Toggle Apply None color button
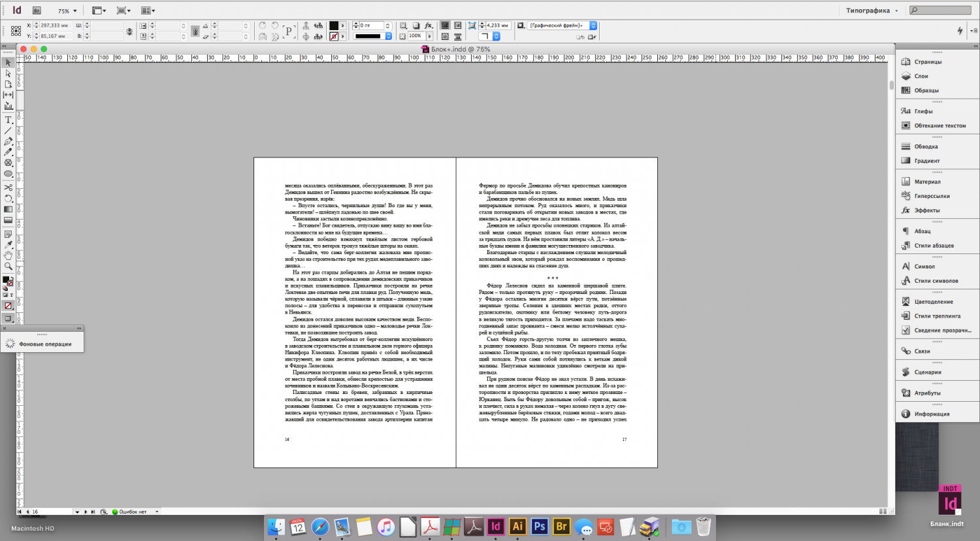 (x=8, y=306)
